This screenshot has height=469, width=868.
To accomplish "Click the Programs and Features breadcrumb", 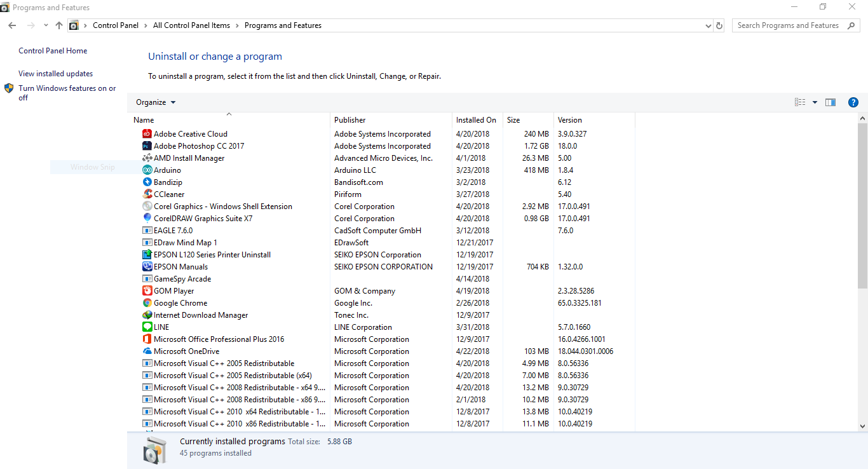I will [283, 25].
